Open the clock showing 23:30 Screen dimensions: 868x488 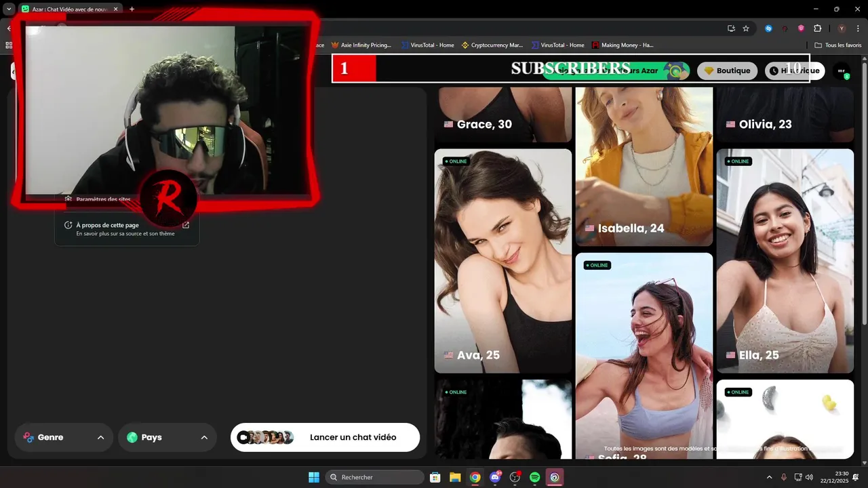pyautogui.click(x=836, y=477)
